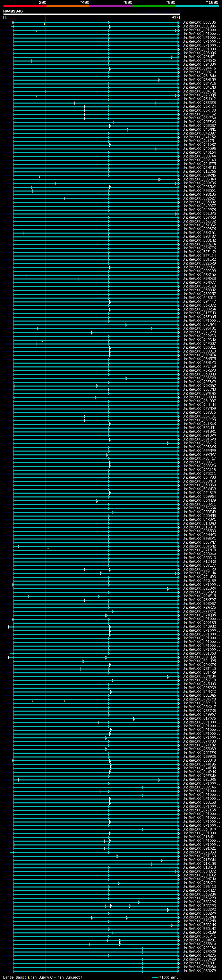222x980 pixels.
Task: Select hit label UniRef100_B5G2N6
Action: point(199,925)
